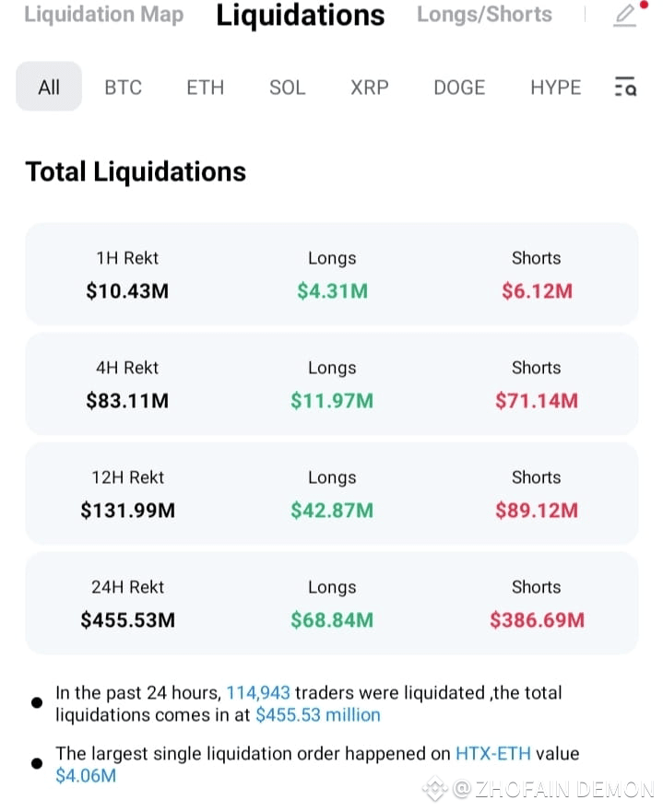Tap the $4.06M liquidation value
The width and height of the screenshot is (663, 812).
86,776
